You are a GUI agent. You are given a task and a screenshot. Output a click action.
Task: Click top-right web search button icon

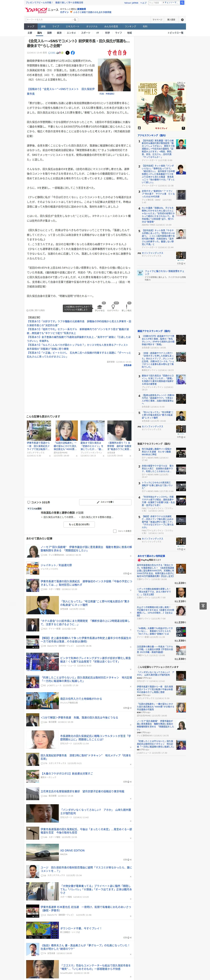point(182,3)
